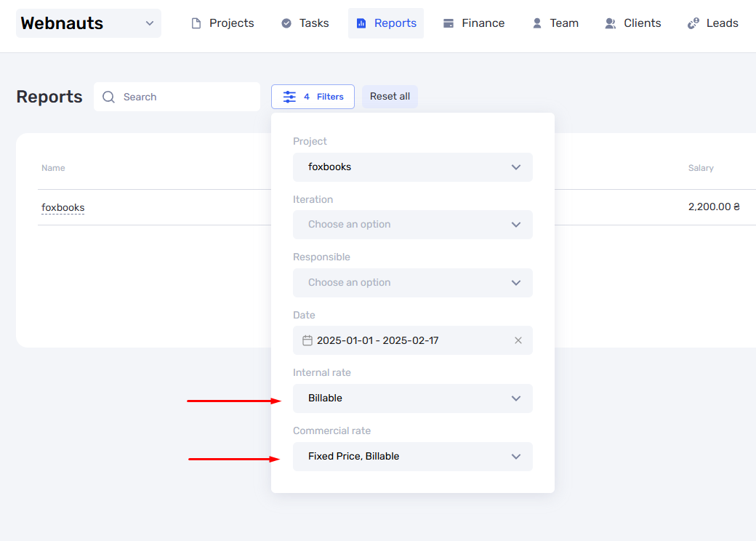Image resolution: width=756 pixels, height=541 pixels.
Task: Expand the Internal rate Billable dropdown
Action: click(x=413, y=398)
